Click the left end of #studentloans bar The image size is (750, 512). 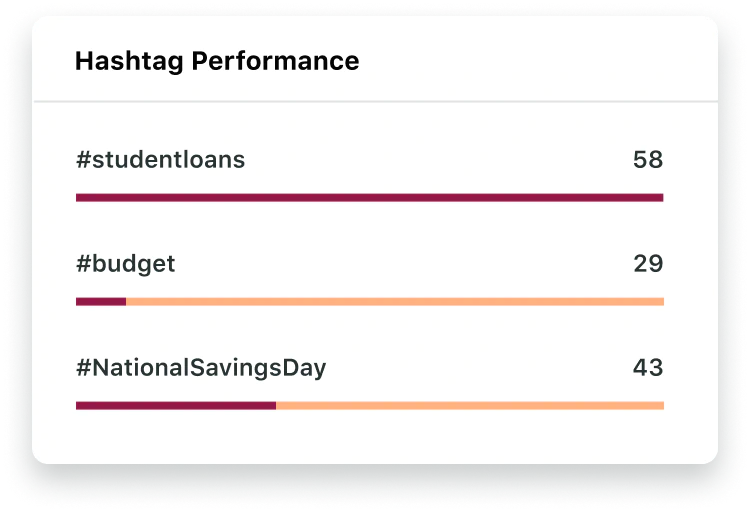point(79,198)
